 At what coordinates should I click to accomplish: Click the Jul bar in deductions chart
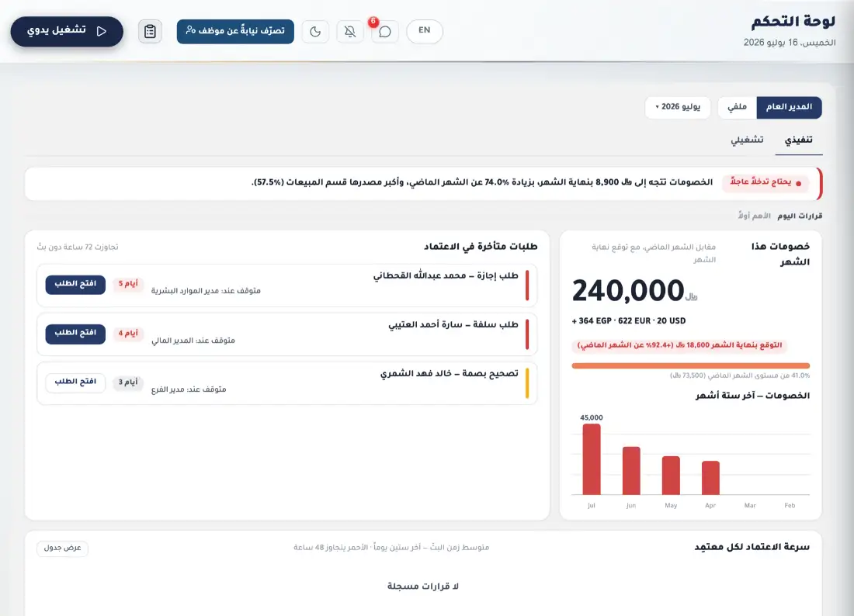click(x=592, y=459)
